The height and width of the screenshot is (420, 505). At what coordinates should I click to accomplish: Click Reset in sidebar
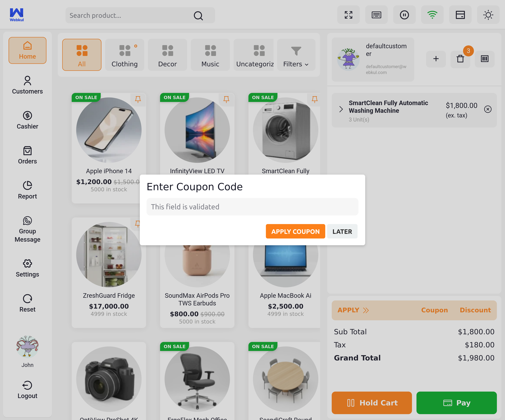click(27, 303)
